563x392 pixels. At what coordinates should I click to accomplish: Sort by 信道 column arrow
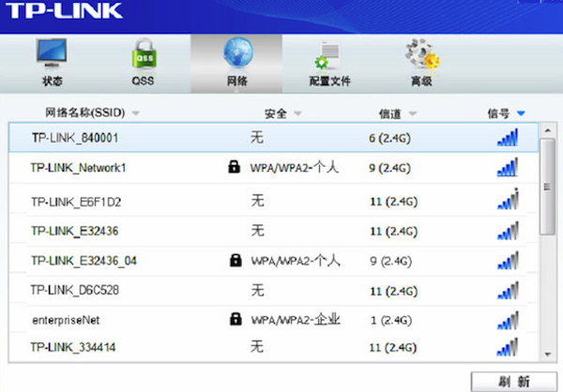[x=413, y=113]
